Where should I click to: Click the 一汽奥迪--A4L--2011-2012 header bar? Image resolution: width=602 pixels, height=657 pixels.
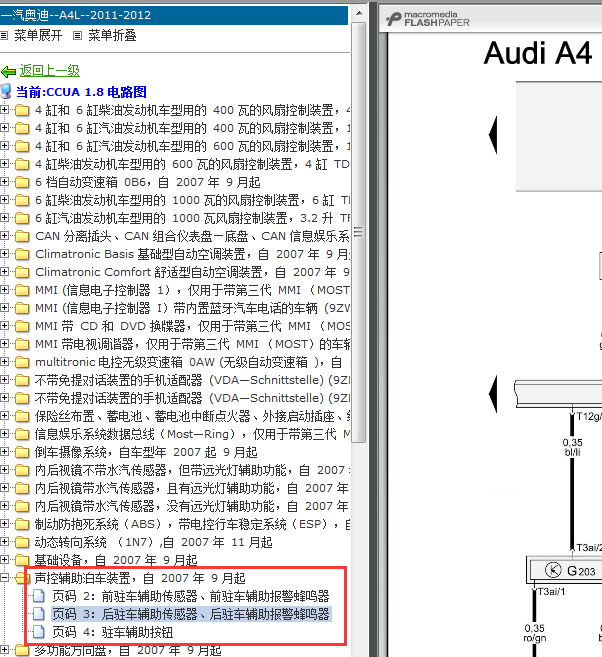tap(174, 15)
